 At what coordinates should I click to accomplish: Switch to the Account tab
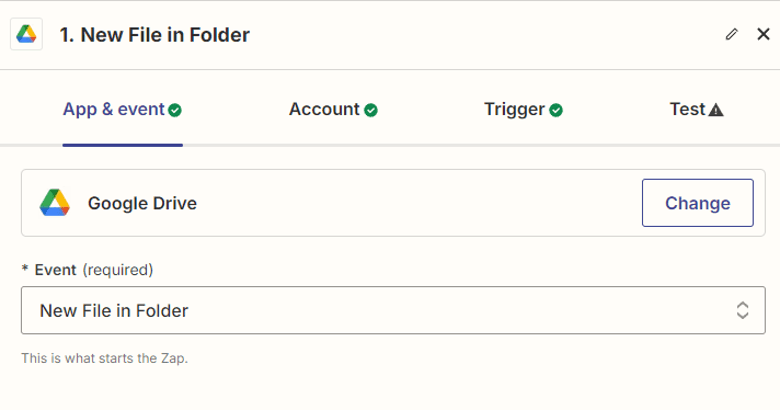[x=324, y=110]
